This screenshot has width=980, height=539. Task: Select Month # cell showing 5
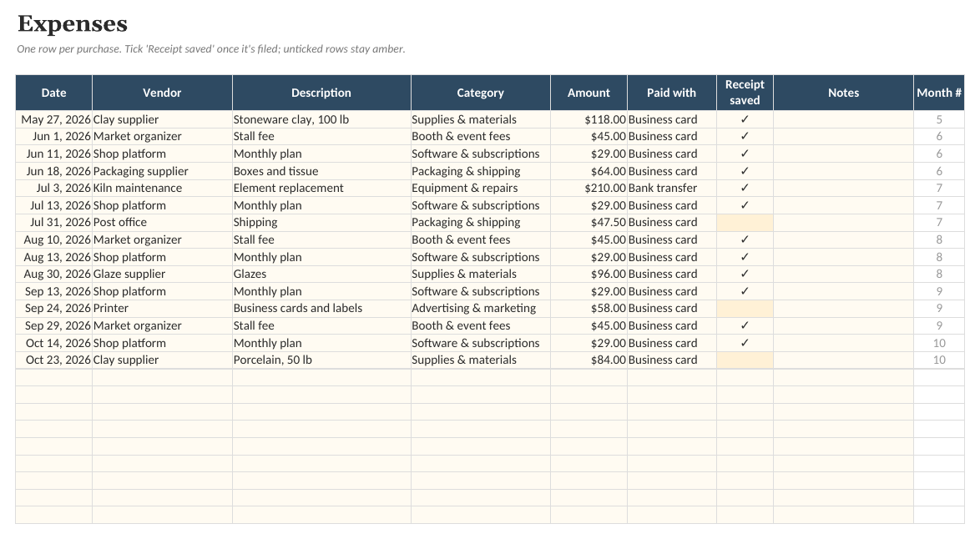click(939, 119)
